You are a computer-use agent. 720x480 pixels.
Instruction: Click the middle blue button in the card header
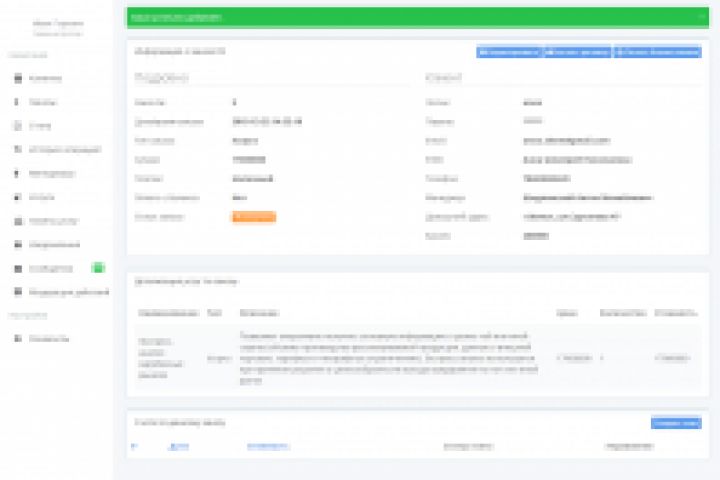(577, 52)
